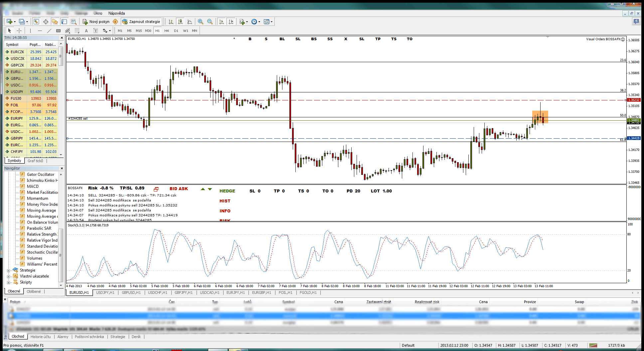
Task: Click the INFO button on chart
Action: pos(225,211)
